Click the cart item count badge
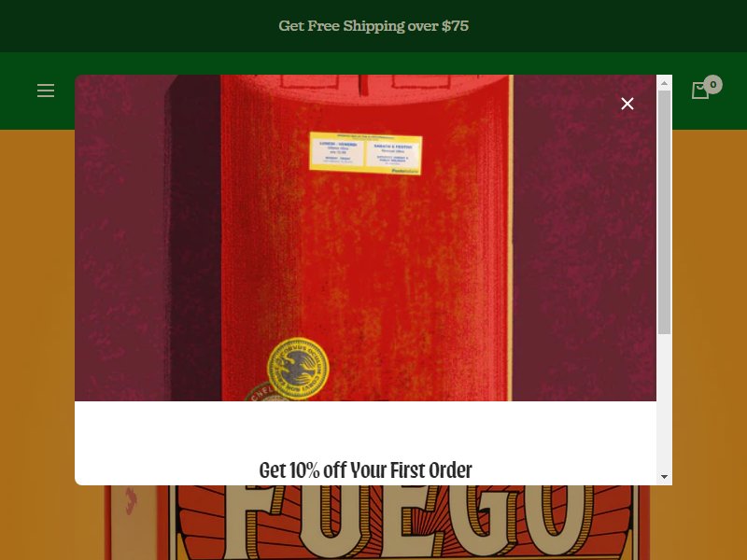The width and height of the screenshot is (747, 560). [x=712, y=84]
